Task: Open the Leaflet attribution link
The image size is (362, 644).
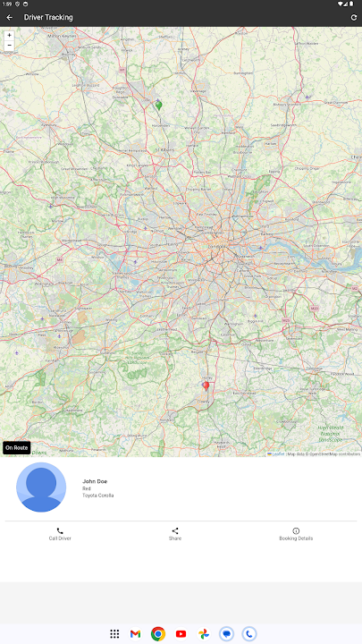Action: coord(276,453)
